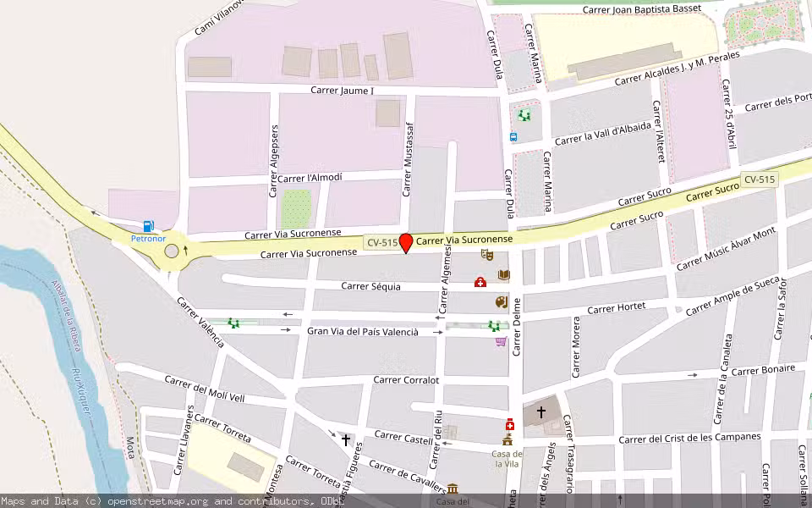Select Gran Via del País Valencià label
Image resolution: width=812 pixels, height=508 pixels.
(363, 331)
